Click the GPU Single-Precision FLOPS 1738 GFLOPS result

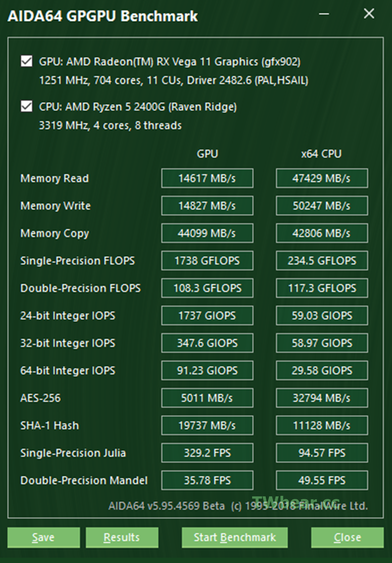(207, 261)
